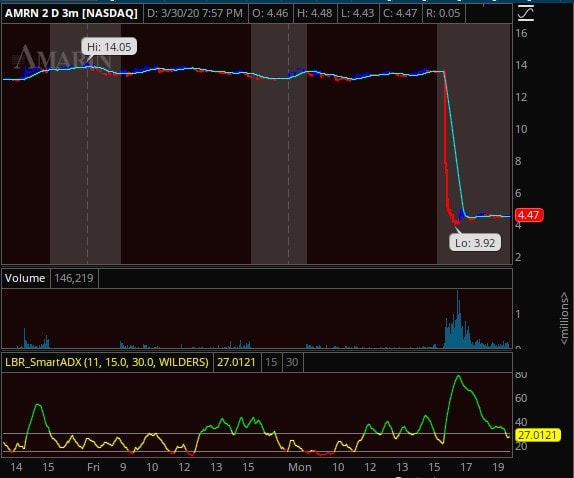Click the Mon label on time axis
The width and height of the screenshot is (574, 478).
pos(299,467)
